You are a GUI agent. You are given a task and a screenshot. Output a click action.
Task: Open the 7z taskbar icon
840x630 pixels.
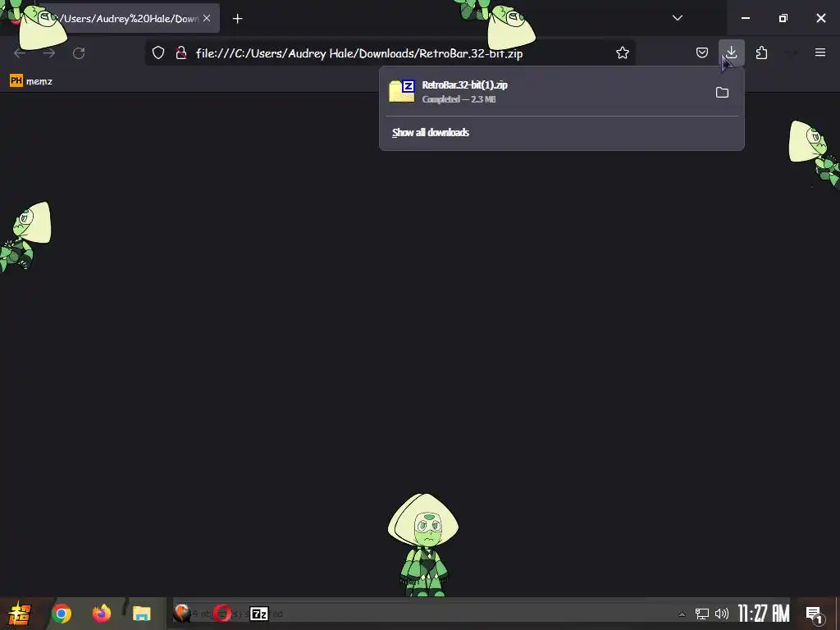point(259,614)
